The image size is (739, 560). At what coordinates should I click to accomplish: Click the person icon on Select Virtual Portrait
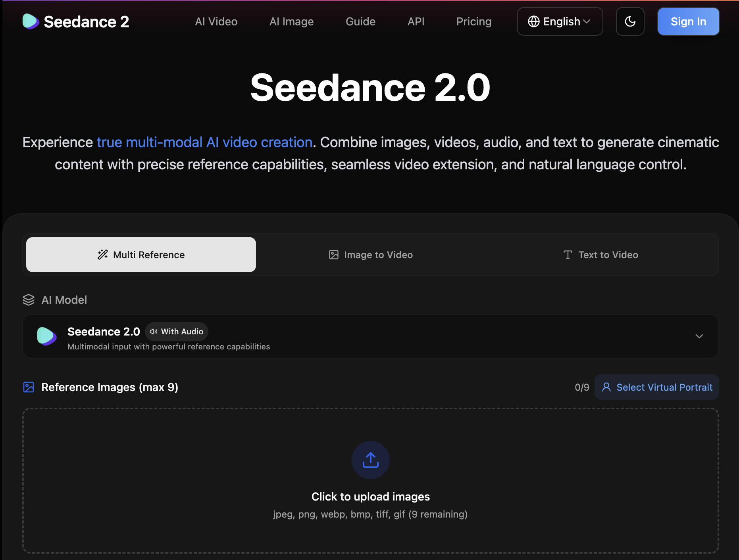pyautogui.click(x=606, y=387)
